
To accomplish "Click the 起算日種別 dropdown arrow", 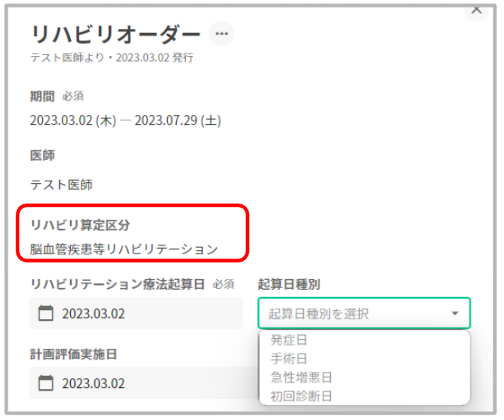I will (455, 313).
